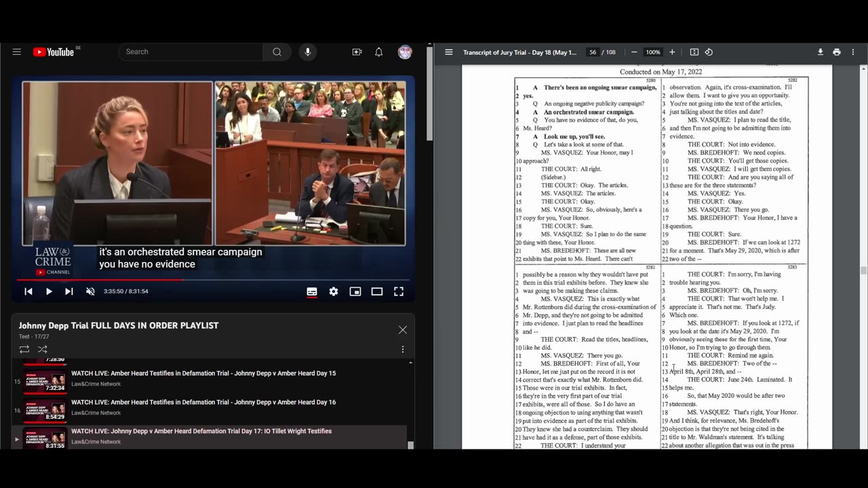Screen dimensions: 868x488
Task: Click the video caption 'it's an orchestrated smear campaign'
Action: pos(180,251)
